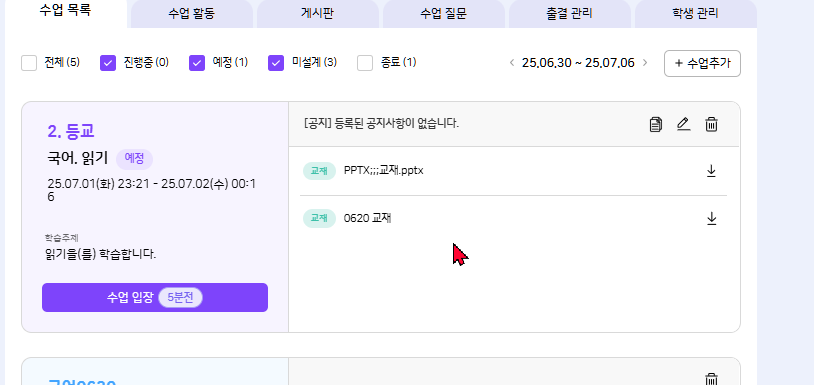This screenshot has width=814, height=385.
Task: Check the 전체 (5) filter checkbox
Action: (29, 63)
